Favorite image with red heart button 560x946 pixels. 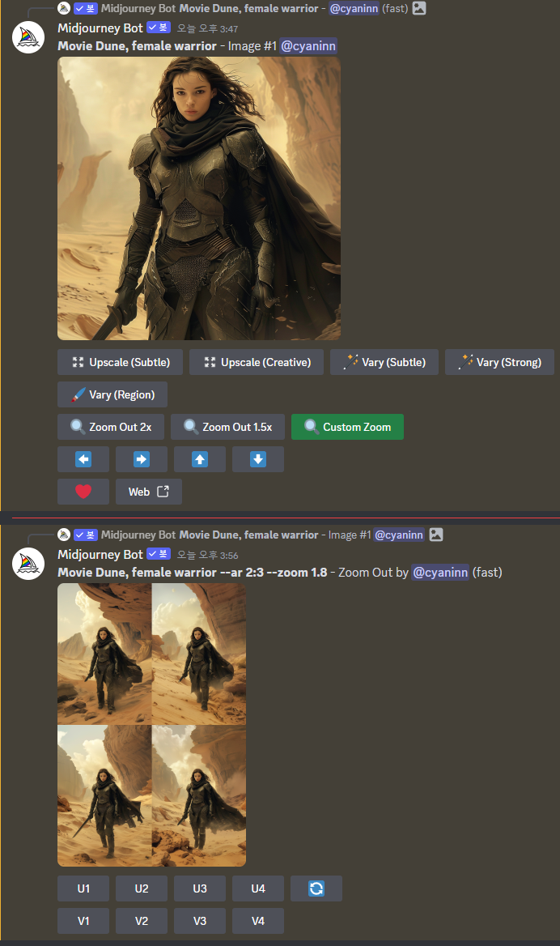(83, 492)
